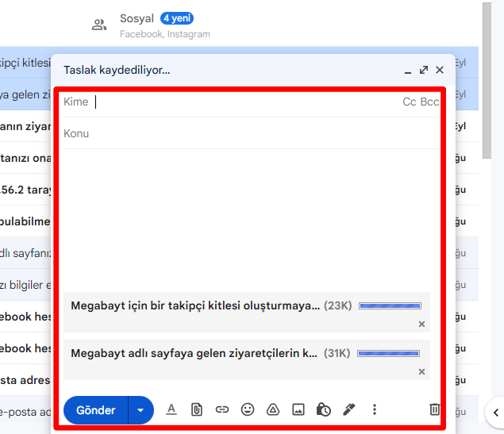Discard the draft with the trash icon

pyautogui.click(x=435, y=409)
